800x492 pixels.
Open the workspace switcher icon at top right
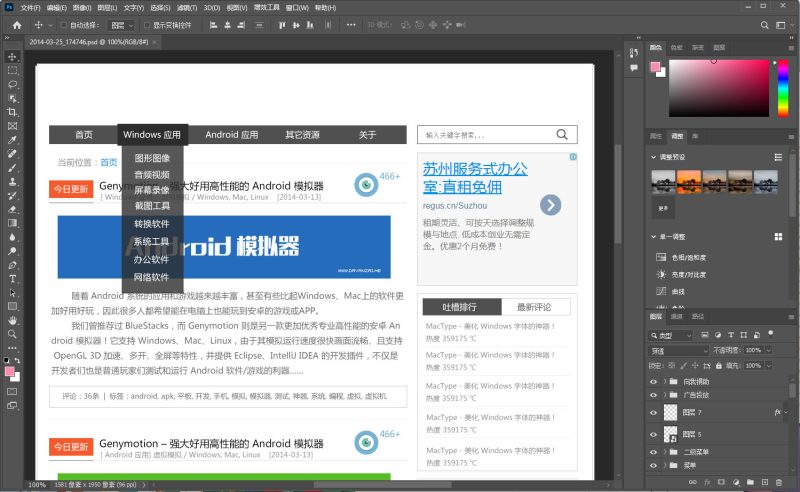781,25
